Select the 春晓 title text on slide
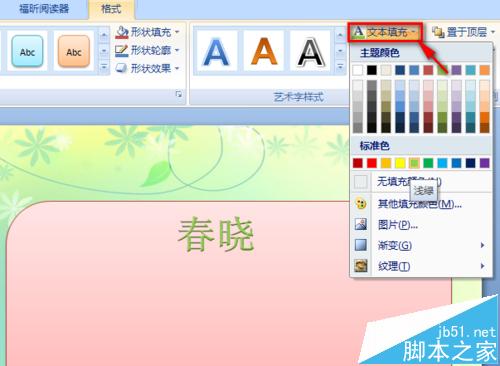This screenshot has width=500, height=366. point(216,234)
